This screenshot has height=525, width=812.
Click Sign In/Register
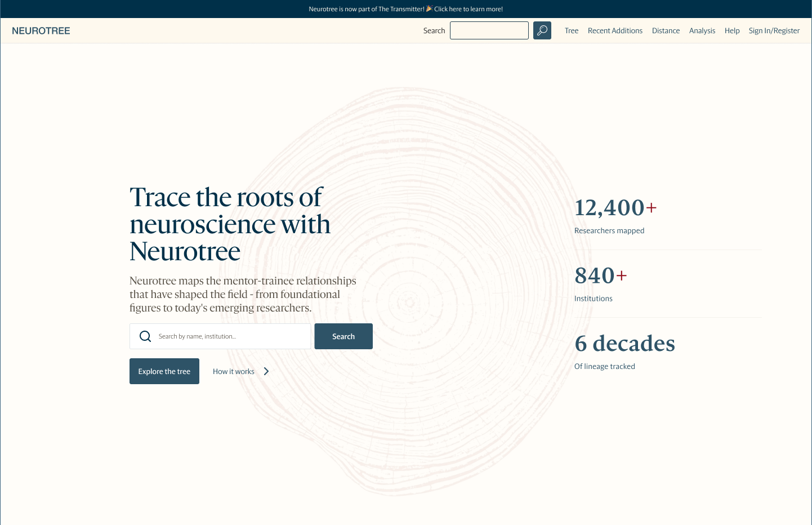[x=774, y=31]
